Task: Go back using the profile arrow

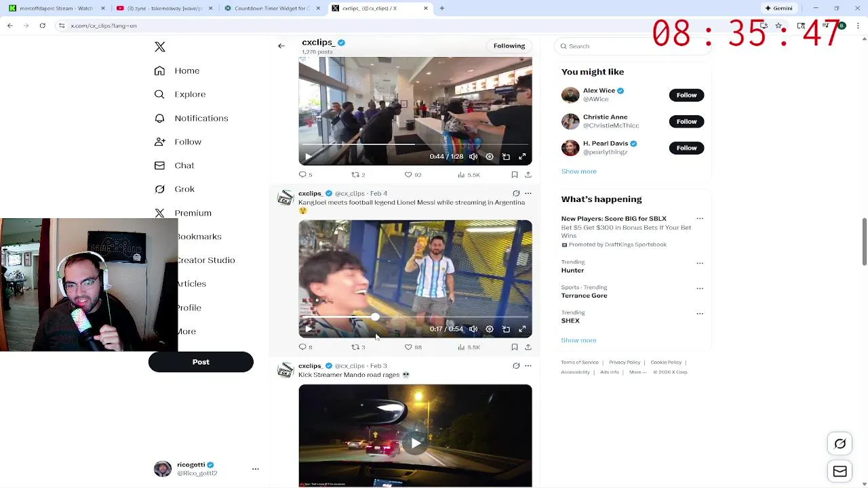Action: pos(281,46)
